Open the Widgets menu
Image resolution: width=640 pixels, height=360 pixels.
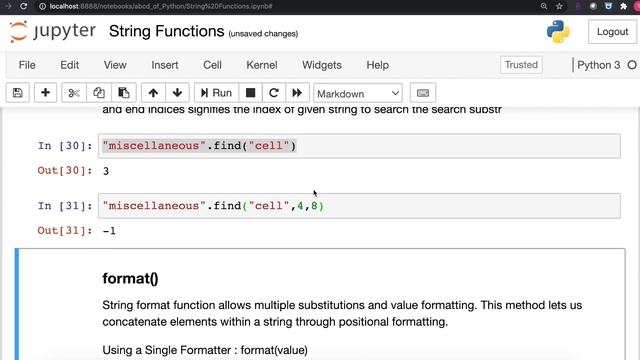point(322,65)
